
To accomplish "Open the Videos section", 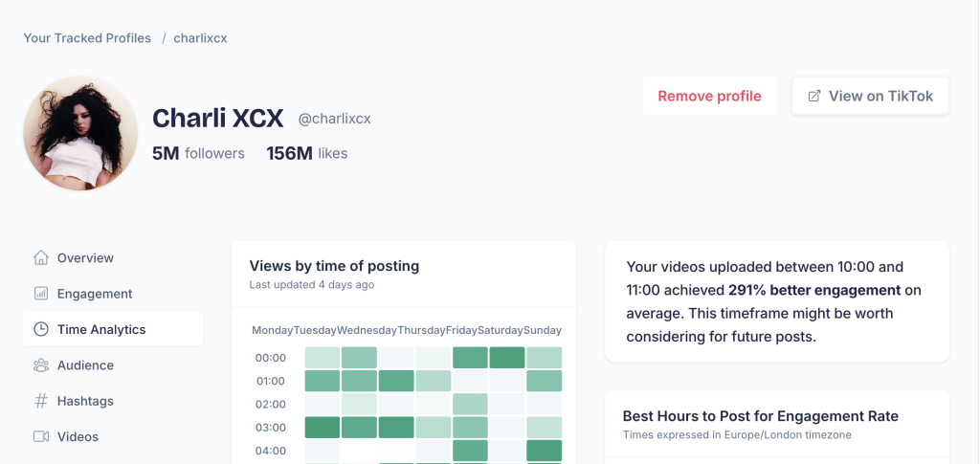I will [78, 436].
